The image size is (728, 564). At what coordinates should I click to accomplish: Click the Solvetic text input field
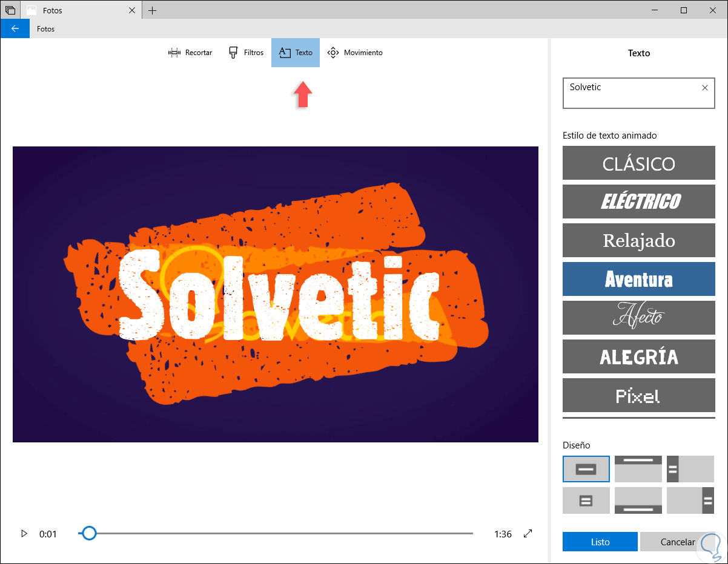click(x=639, y=93)
